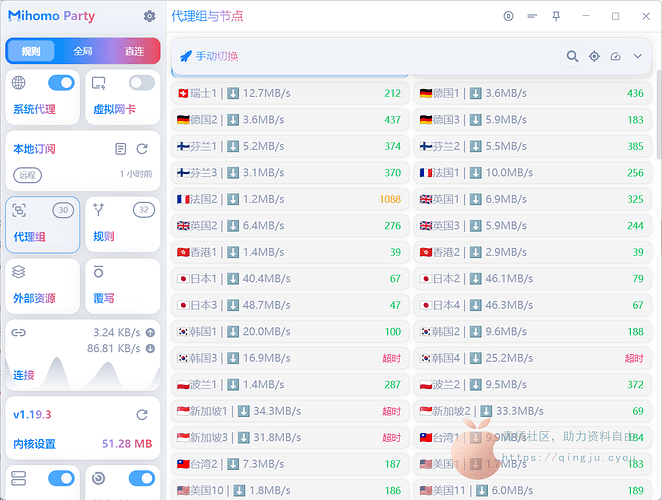662x500 pixels.
Task: Select the 日本3 48.7MB/s node
Action: [x=290, y=305]
